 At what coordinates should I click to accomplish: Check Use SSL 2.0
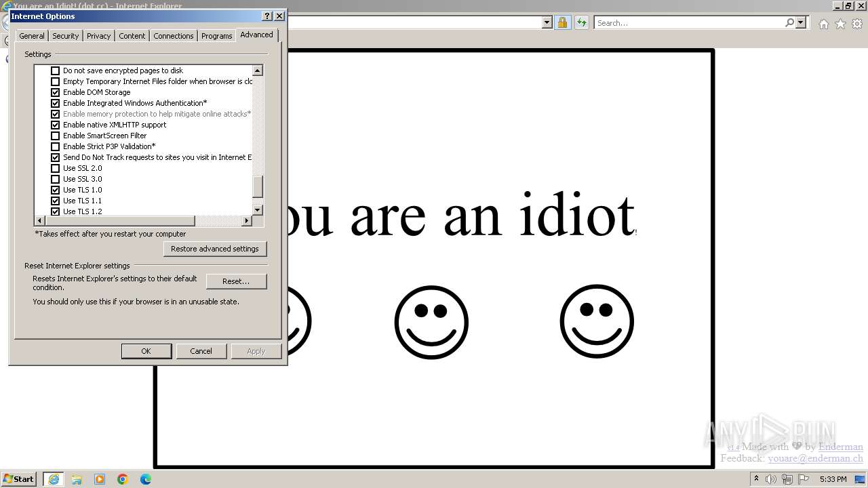click(x=56, y=168)
